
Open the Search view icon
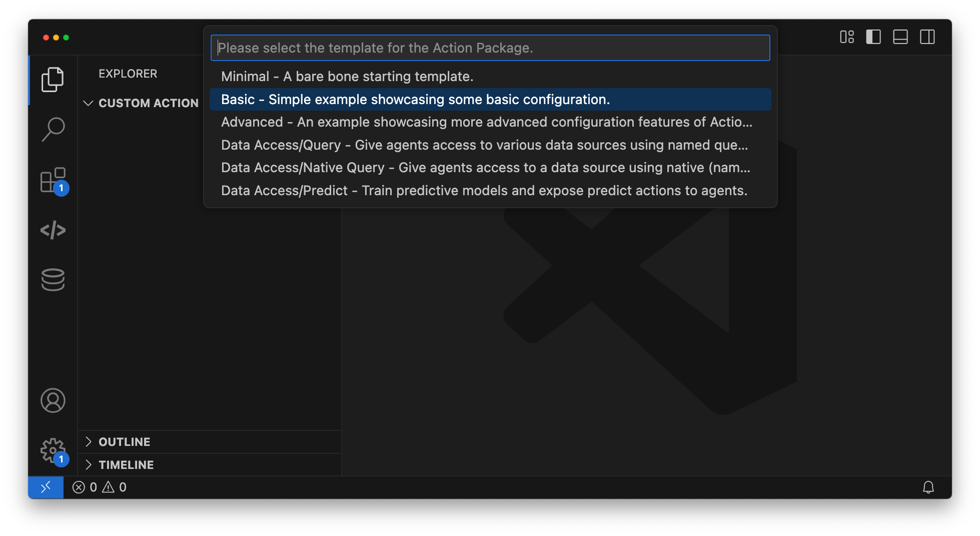(53, 130)
